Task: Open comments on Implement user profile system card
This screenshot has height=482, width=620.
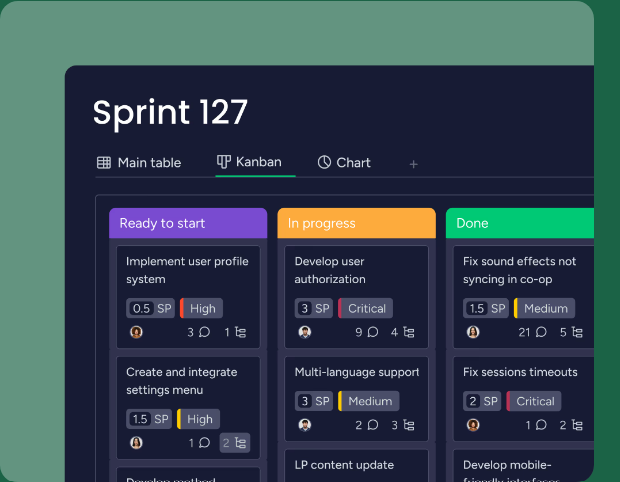Action: 198,332
